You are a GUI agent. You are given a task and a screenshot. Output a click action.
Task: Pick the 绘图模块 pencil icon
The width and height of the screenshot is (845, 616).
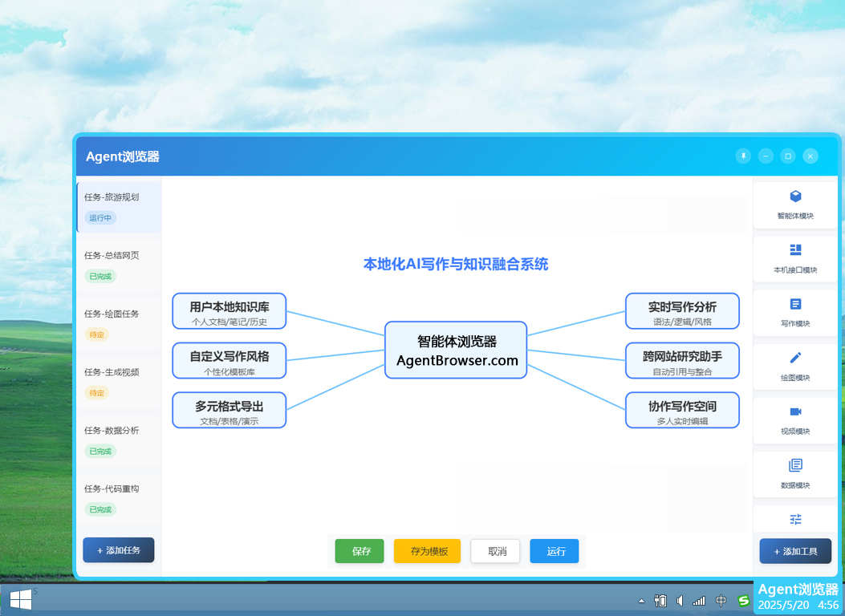pos(795,358)
